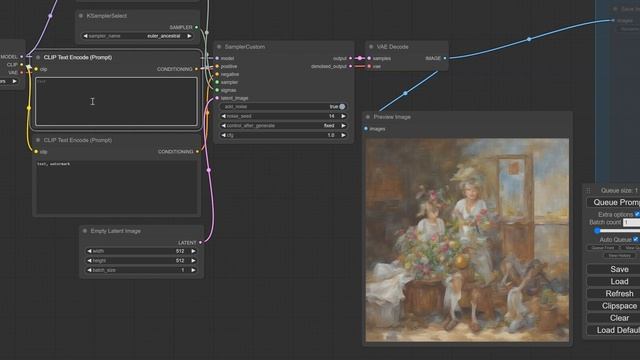Click the reroute dot on pink latent link
Viewport: 640px width, 360px height.
coord(209,170)
